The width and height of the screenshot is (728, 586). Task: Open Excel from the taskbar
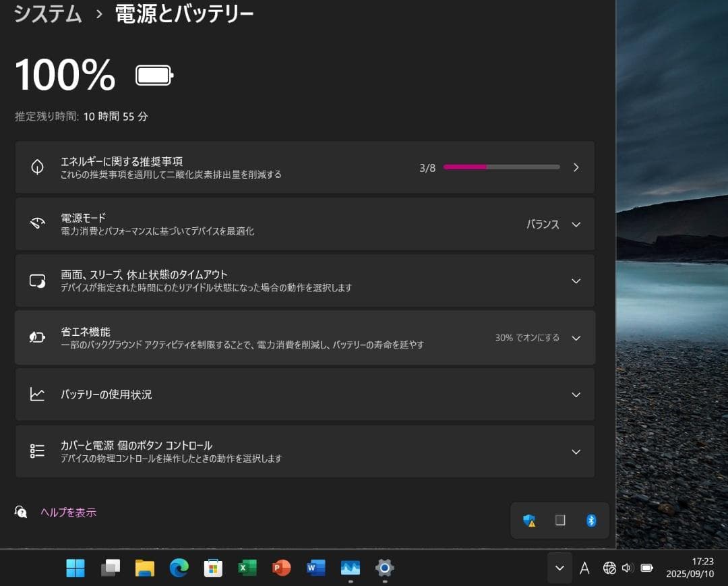(247, 568)
